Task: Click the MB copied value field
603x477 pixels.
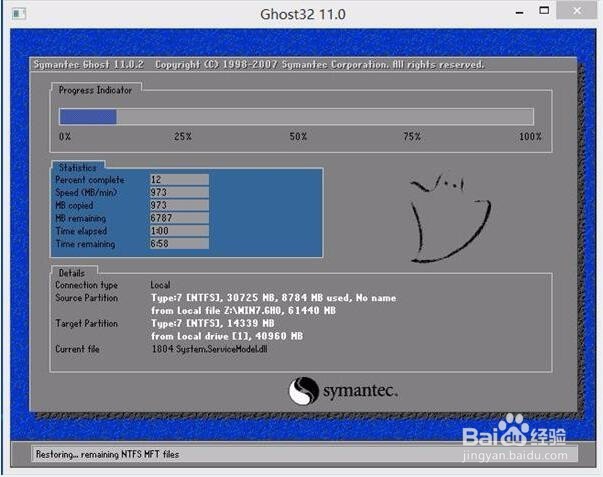Action: point(179,205)
